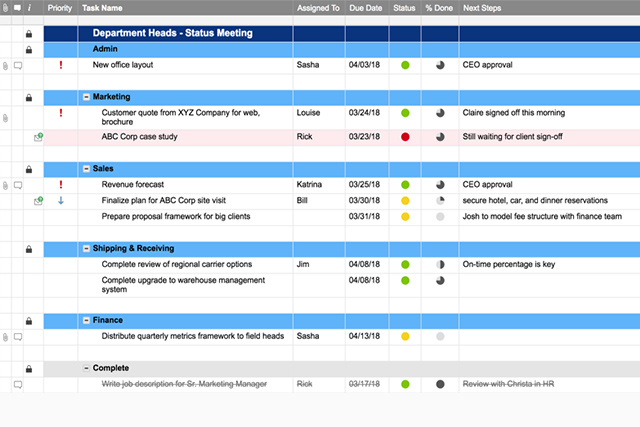Collapse the Marketing section
The height and width of the screenshot is (427, 640).
click(86, 97)
